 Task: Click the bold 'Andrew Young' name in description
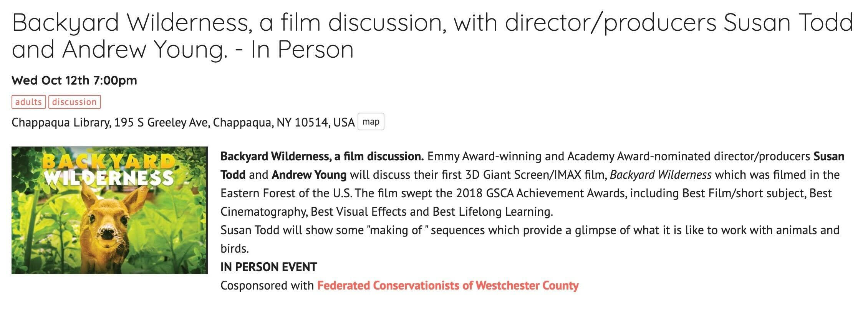coord(309,175)
